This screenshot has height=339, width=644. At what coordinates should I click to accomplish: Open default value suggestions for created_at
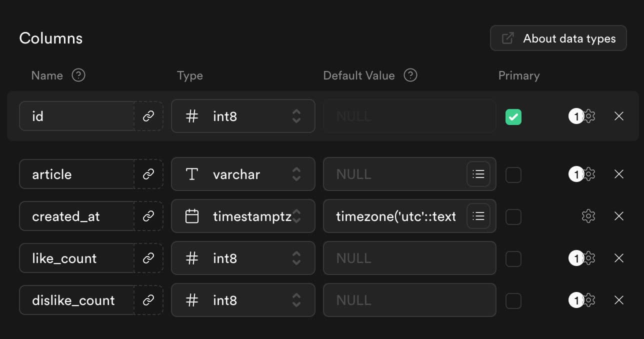pos(478,216)
